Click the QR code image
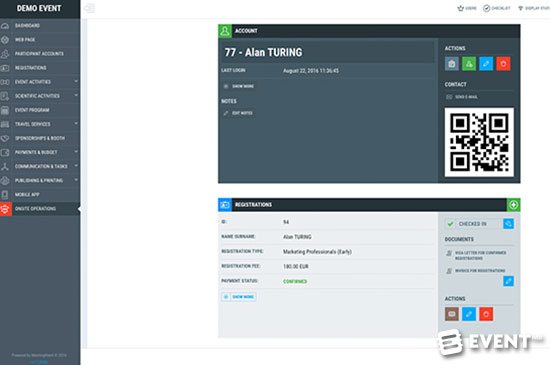Screen dimensions: 550x365 [479, 142]
